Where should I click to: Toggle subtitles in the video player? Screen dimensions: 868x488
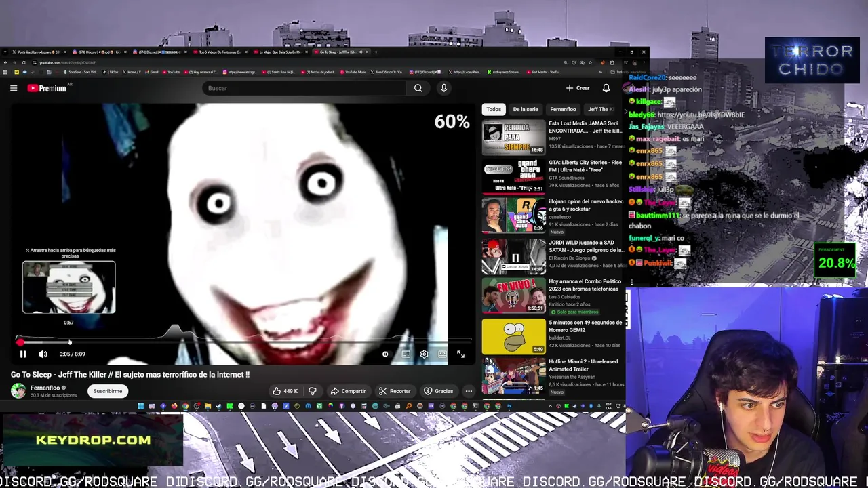tap(406, 354)
